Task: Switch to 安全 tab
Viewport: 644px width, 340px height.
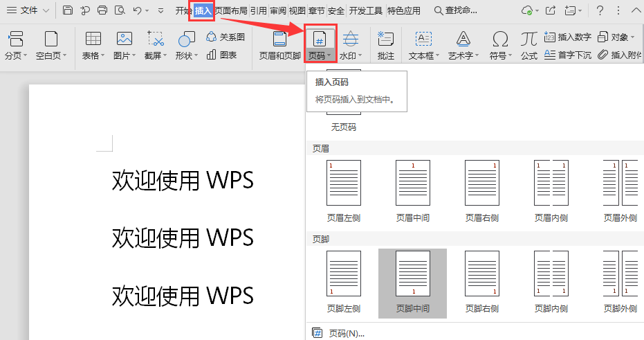Action: pyautogui.click(x=336, y=10)
